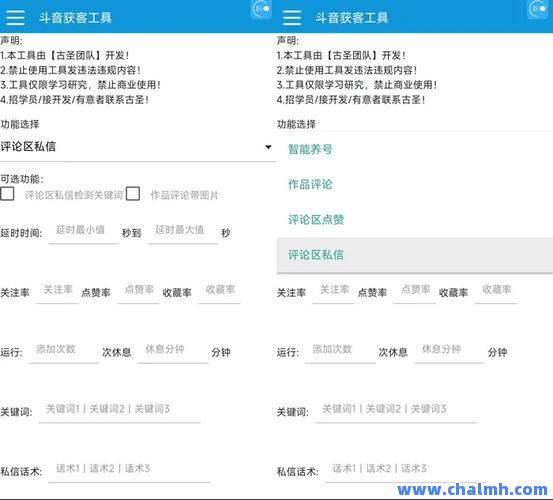
Task: Expand the 功能选择 dropdown arrow
Action: [x=268, y=147]
